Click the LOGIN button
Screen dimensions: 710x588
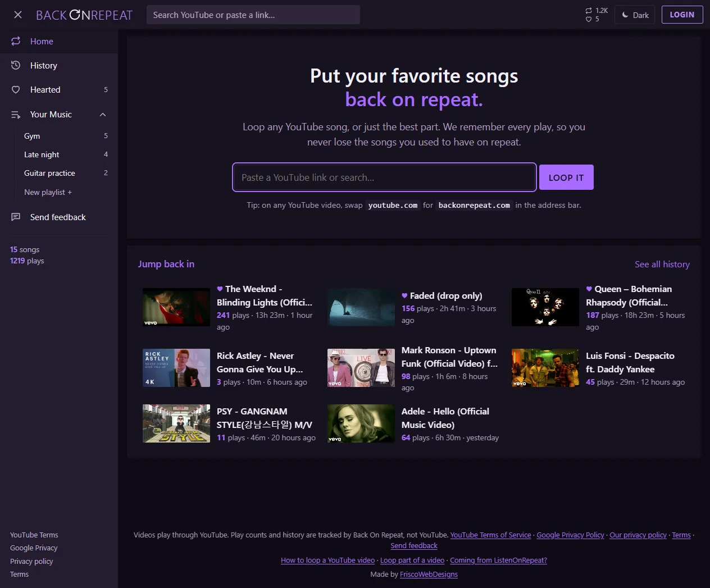click(682, 15)
